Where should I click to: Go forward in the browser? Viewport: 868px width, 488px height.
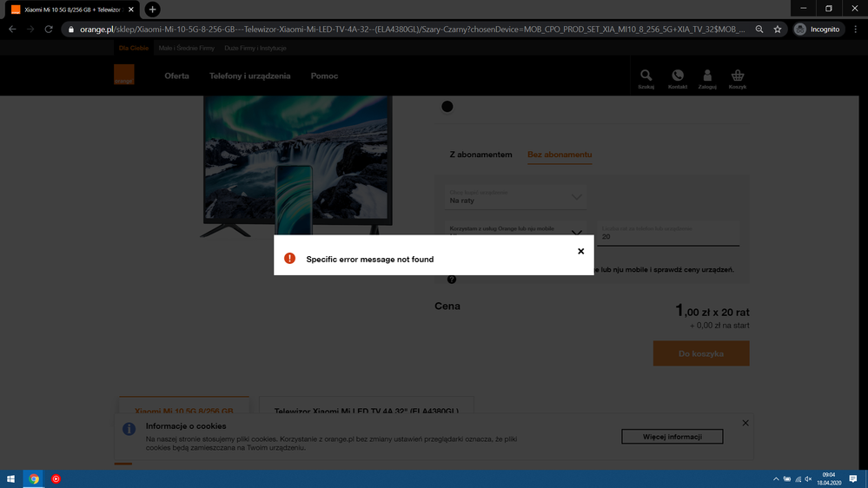click(x=30, y=30)
